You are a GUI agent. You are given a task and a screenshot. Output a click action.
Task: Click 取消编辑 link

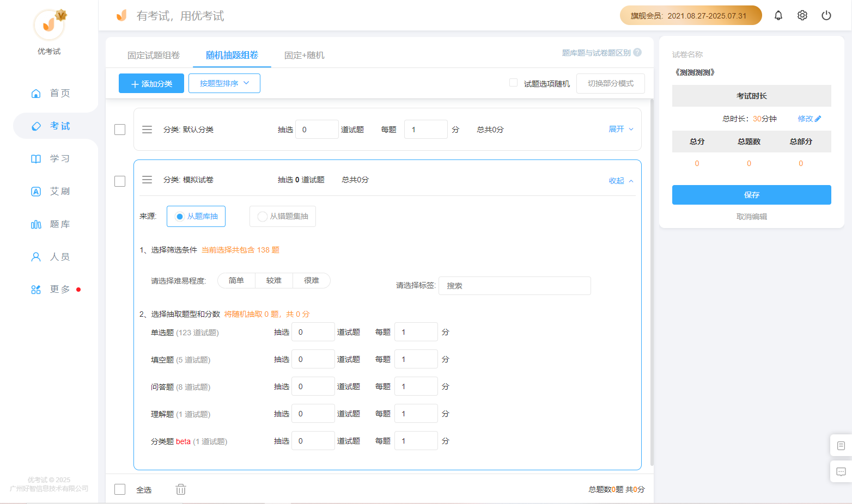pos(752,217)
